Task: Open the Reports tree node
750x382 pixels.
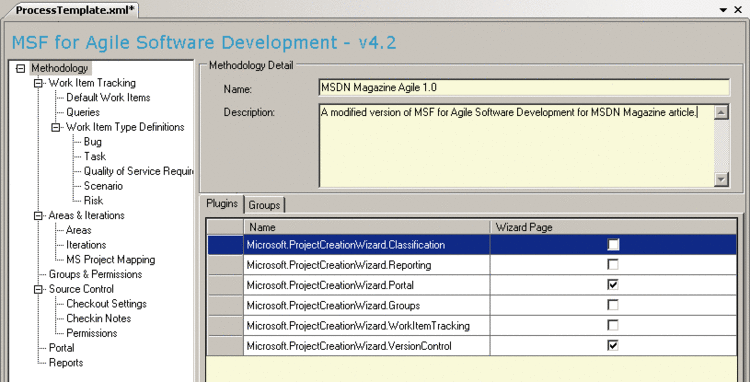Action: [x=66, y=363]
